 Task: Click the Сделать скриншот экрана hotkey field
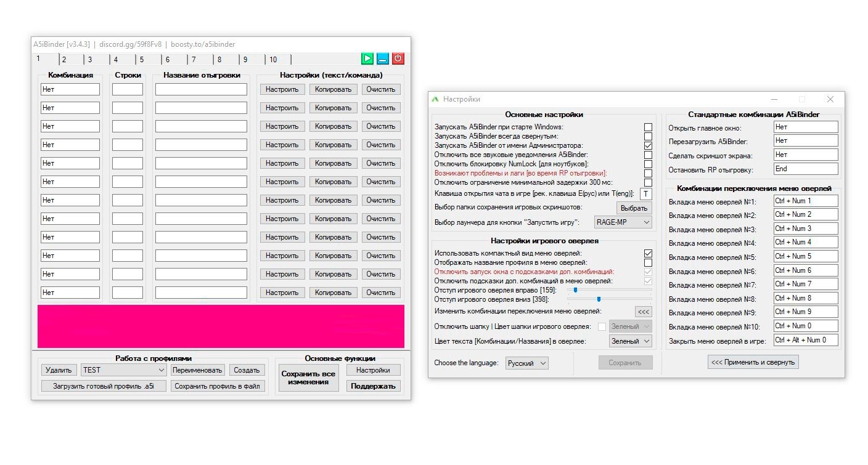click(806, 155)
